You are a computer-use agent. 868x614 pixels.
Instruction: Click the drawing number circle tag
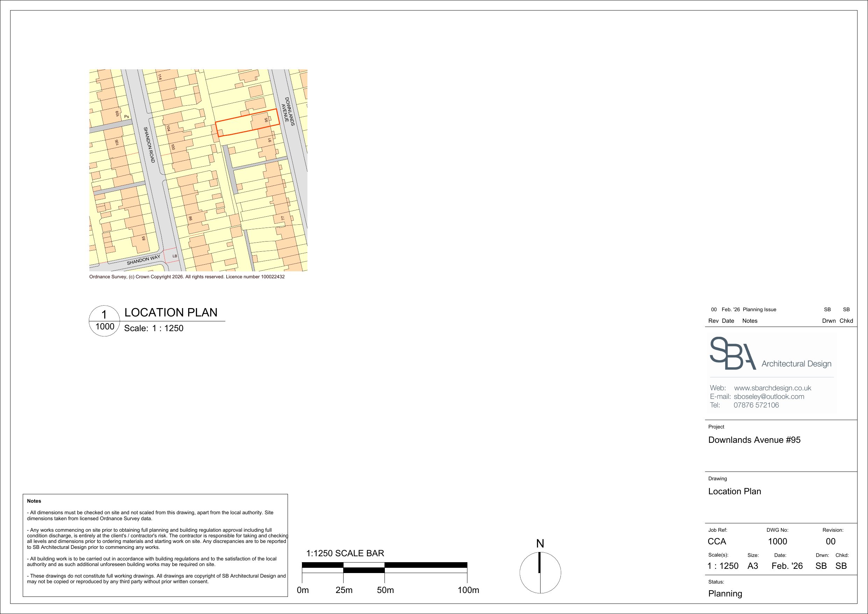tap(104, 321)
